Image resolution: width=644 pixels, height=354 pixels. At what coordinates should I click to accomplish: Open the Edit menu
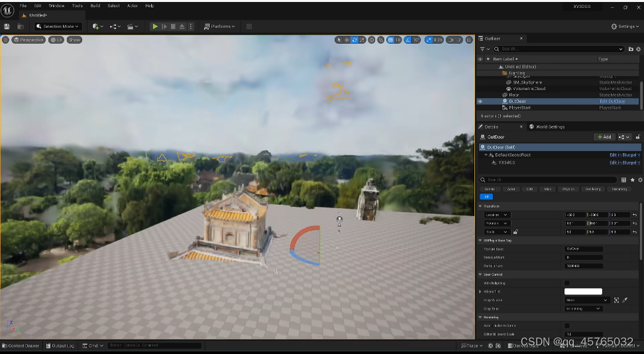38,6
